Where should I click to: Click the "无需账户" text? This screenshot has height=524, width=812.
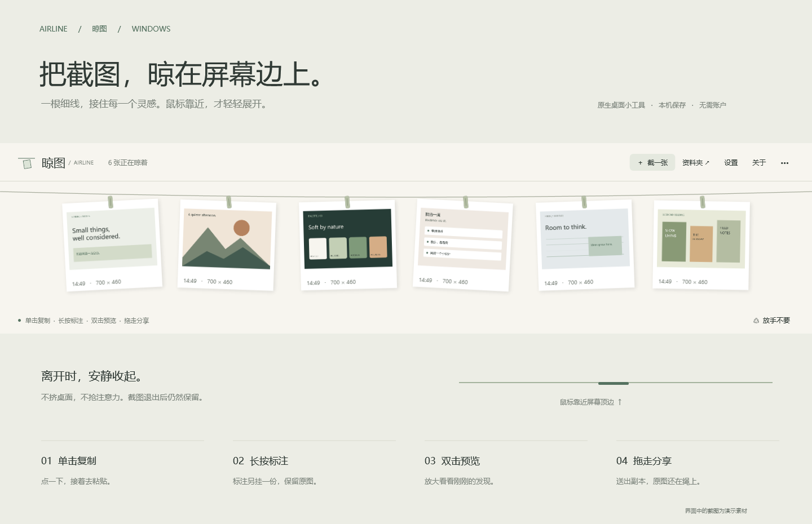[x=713, y=105]
